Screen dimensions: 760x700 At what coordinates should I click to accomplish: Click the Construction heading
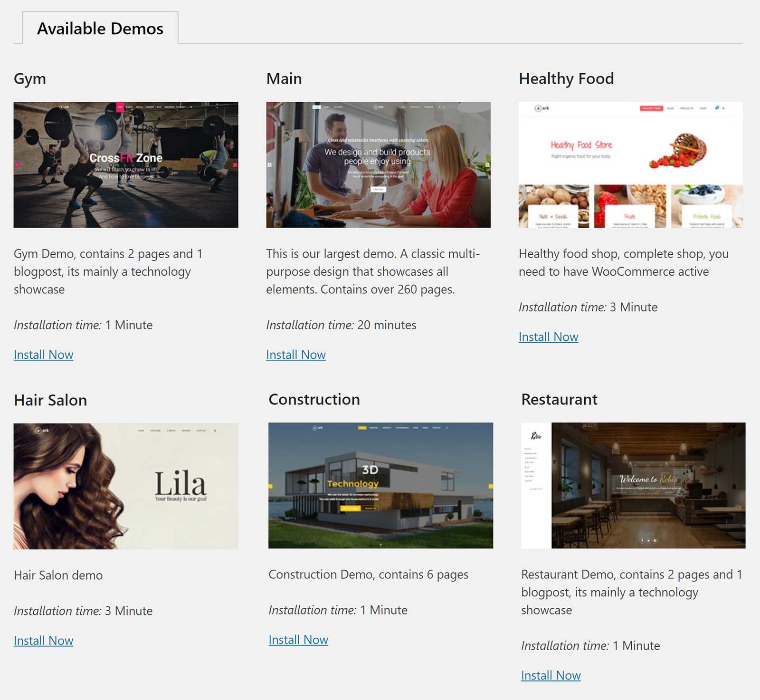pos(314,399)
